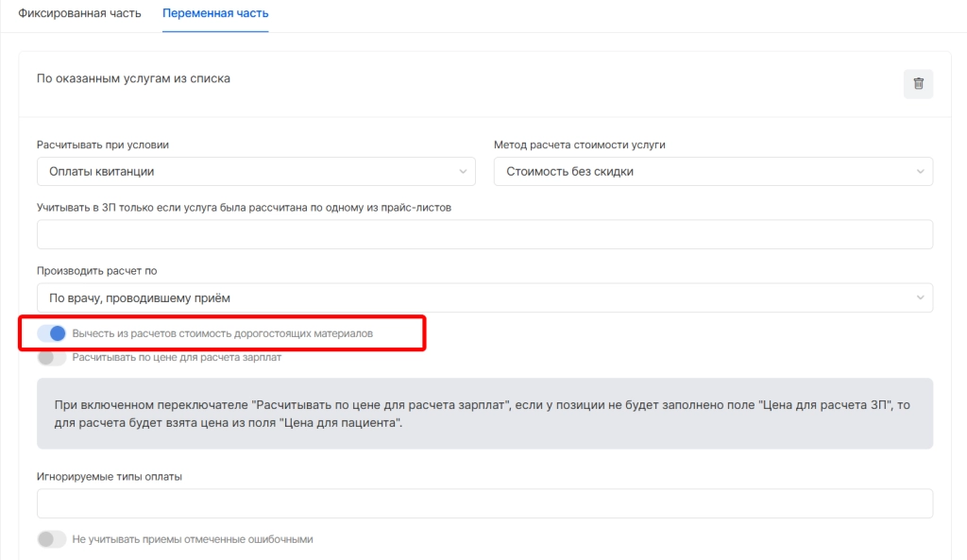Disable 'Вычесть из расчетов стоимость дорогостоящих материалов' switch
The width and height of the screenshot is (967, 560).
pyautogui.click(x=52, y=333)
